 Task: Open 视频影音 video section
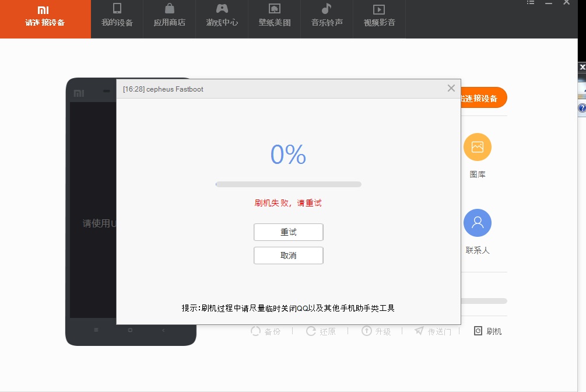click(379, 16)
